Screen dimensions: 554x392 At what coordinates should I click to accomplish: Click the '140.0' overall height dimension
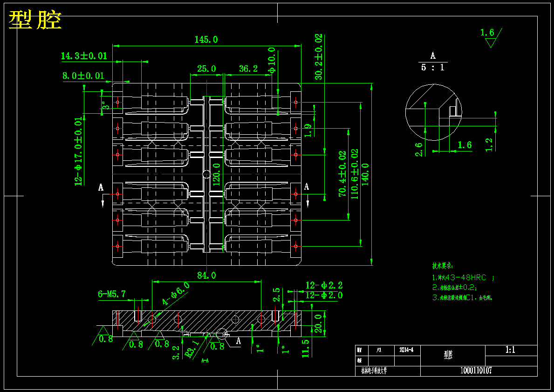click(366, 174)
